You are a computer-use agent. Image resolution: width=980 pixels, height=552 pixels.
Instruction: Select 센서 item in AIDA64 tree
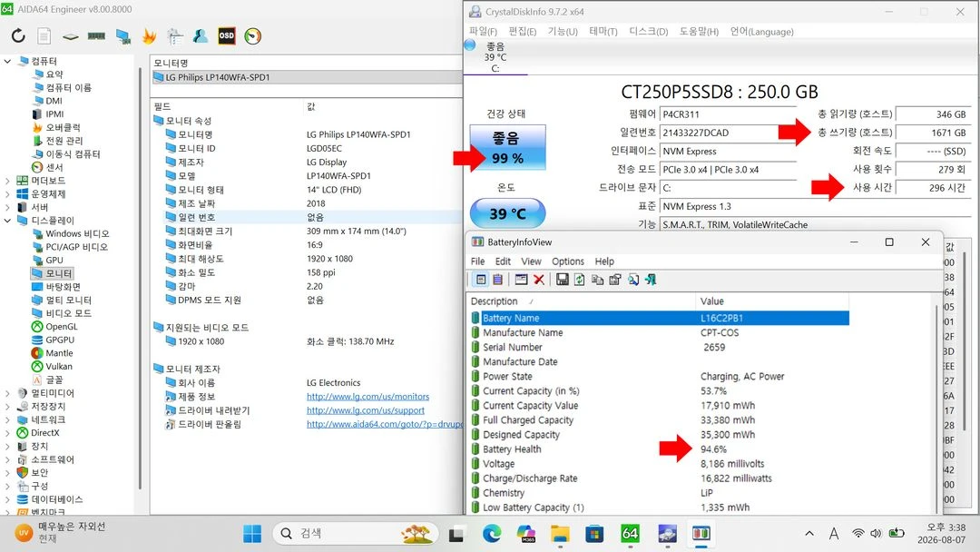click(54, 167)
